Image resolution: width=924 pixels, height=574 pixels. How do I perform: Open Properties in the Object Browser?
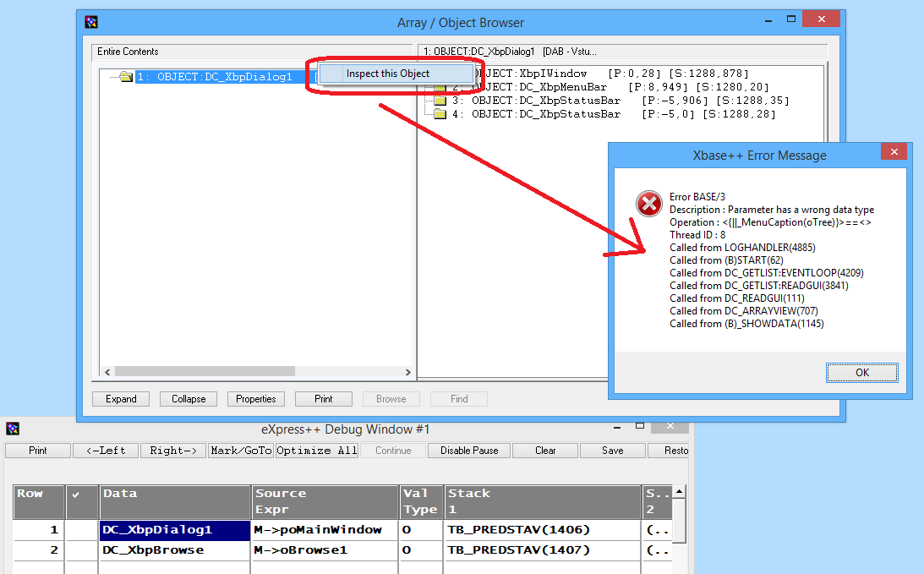point(256,399)
